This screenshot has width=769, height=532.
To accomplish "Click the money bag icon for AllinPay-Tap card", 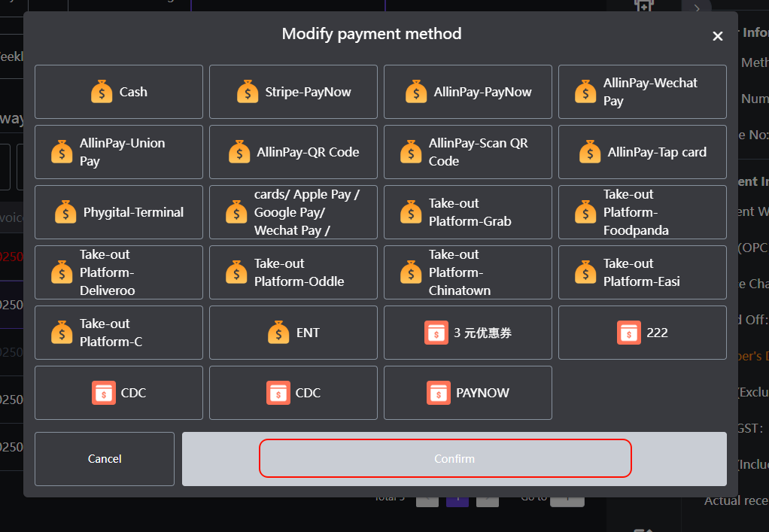I will [590, 152].
